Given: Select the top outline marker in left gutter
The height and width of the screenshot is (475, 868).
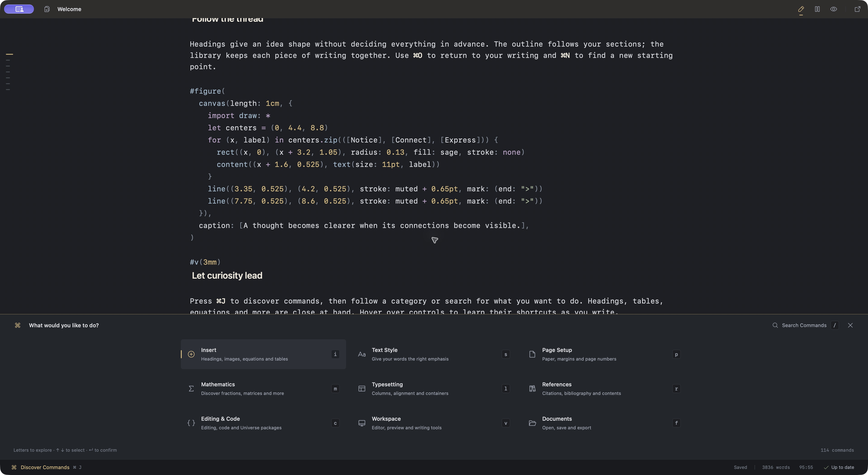Looking at the screenshot, I should [9, 54].
